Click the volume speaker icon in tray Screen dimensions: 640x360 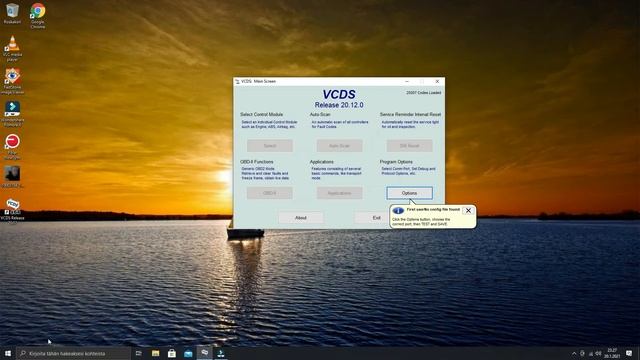598,353
